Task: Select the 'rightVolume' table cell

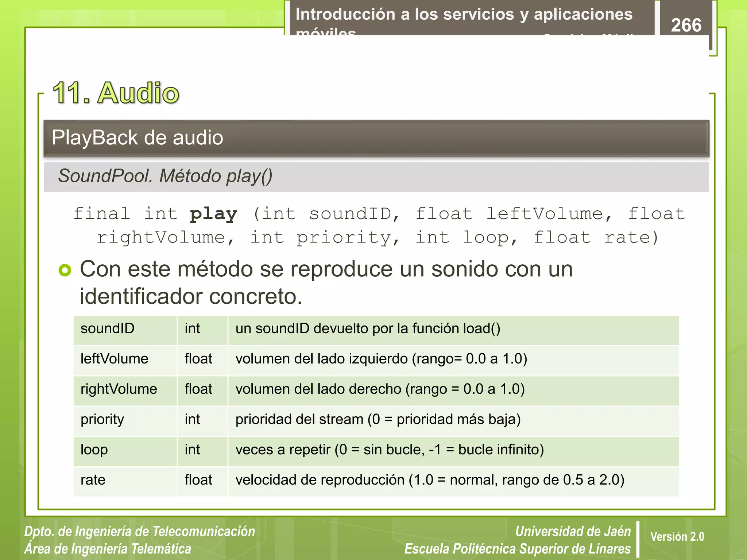Action: coord(125,390)
